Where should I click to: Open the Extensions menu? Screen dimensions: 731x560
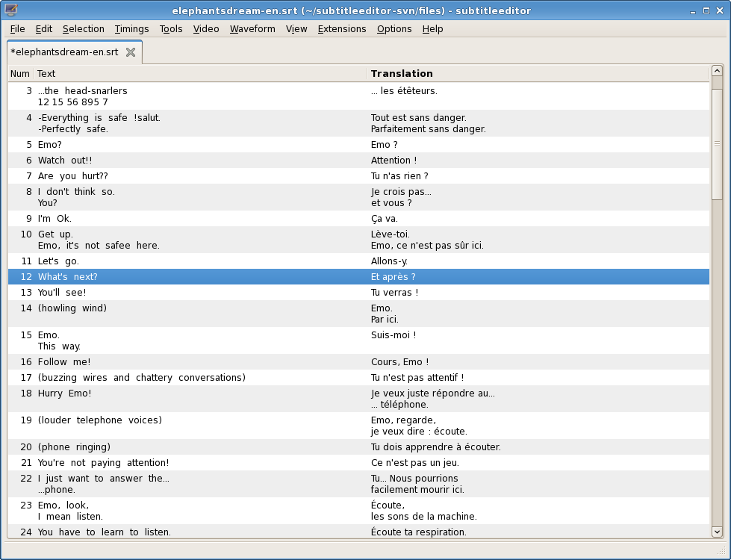click(x=341, y=29)
